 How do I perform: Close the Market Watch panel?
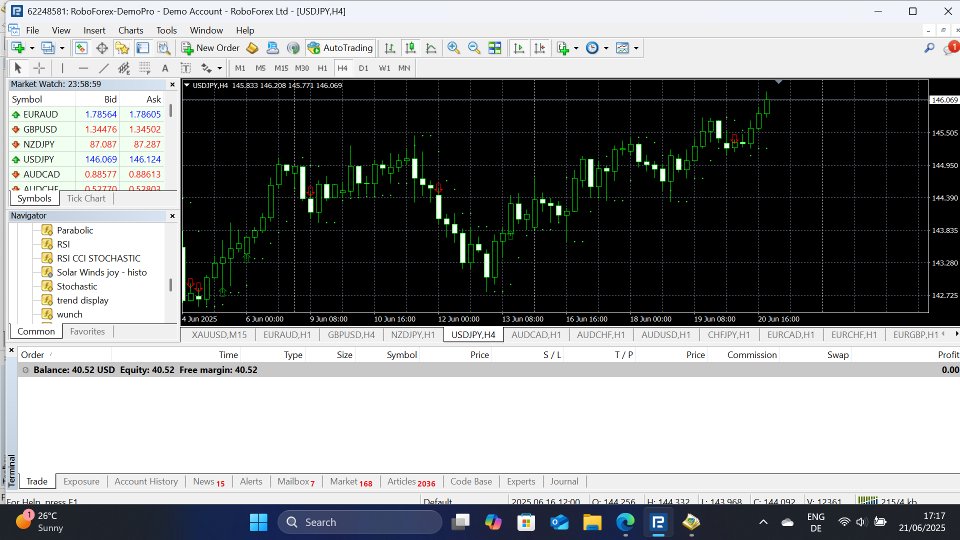coord(172,84)
